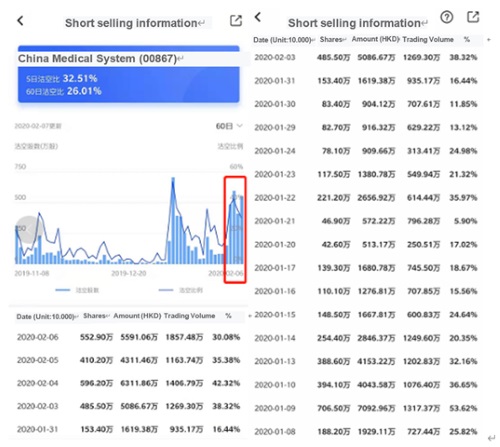The height and width of the screenshot is (447, 500).
Task: Tap share icon in left panel header
Action: point(236,21)
